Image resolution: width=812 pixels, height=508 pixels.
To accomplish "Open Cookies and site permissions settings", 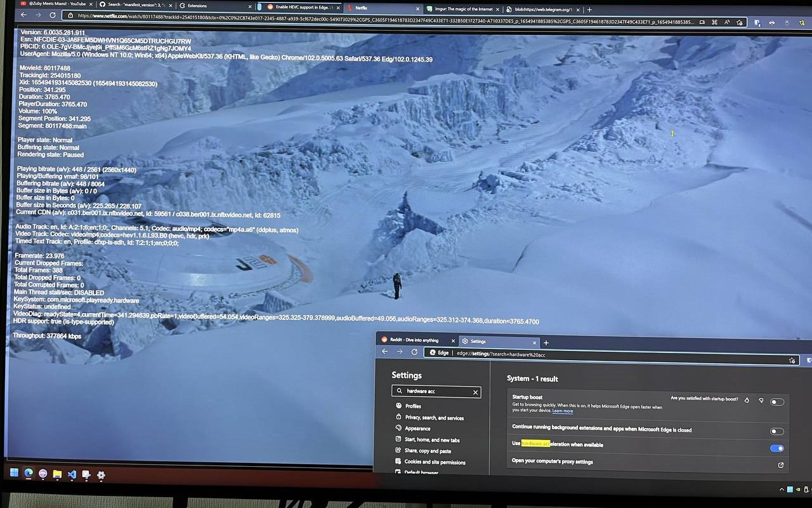I will pyautogui.click(x=430, y=462).
